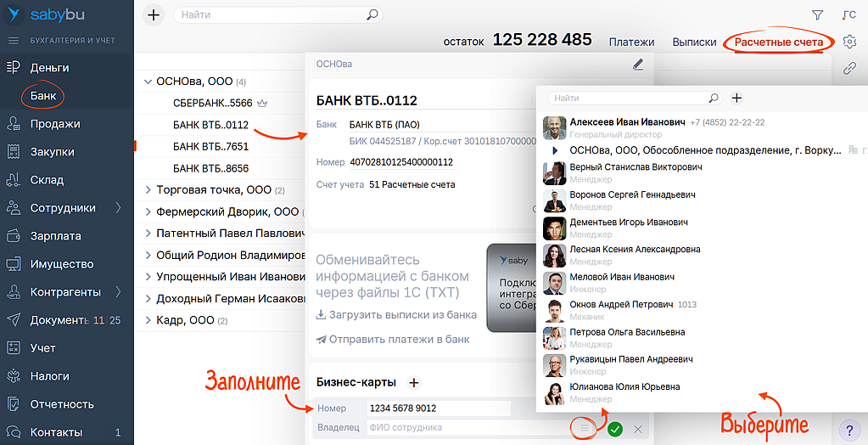
Task: Open settings gear near Расчетные счета
Action: (x=849, y=42)
